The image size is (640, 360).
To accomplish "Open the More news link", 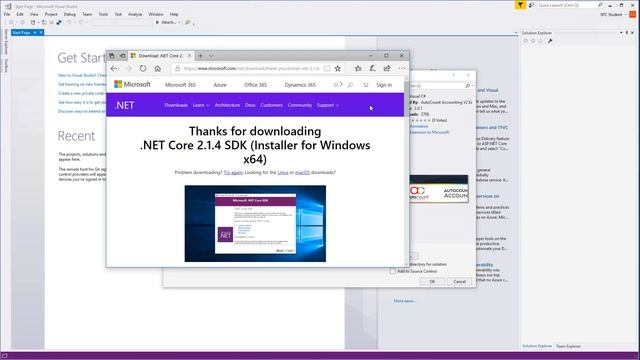I will pos(404,301).
